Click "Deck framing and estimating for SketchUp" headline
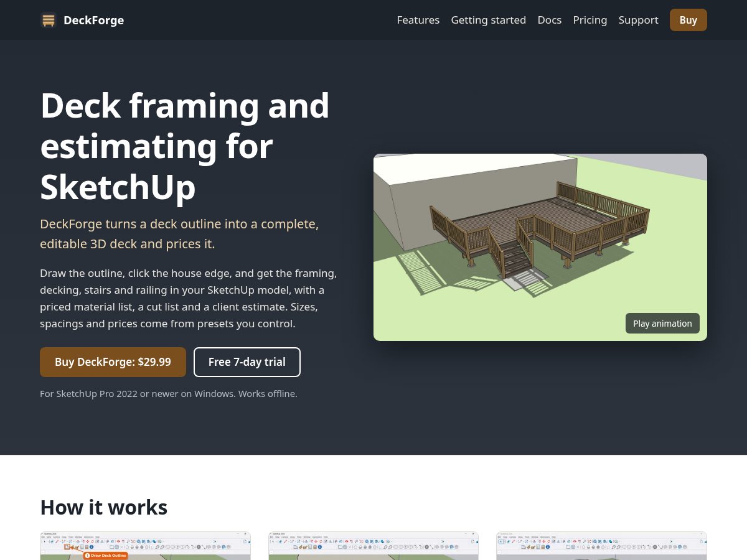The image size is (747, 560). [x=185, y=146]
